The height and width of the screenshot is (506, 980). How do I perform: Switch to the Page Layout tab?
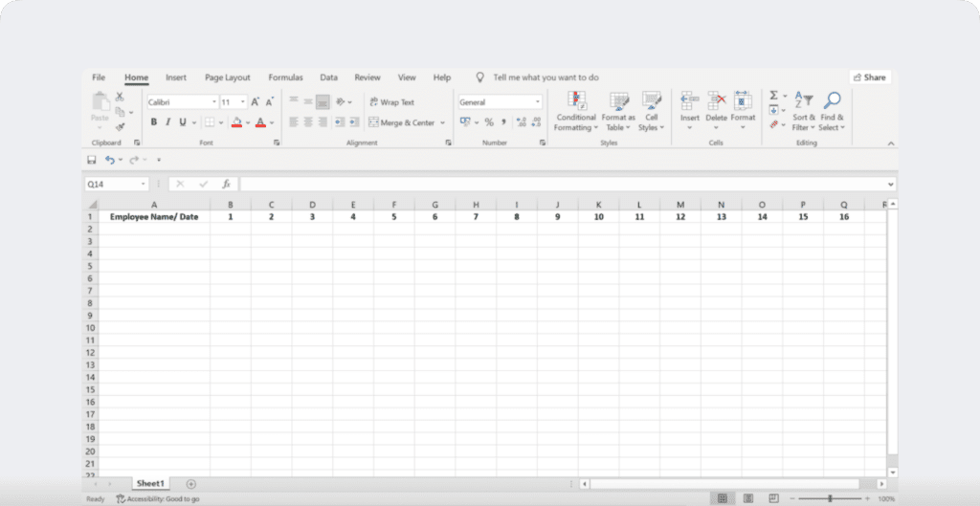point(227,77)
